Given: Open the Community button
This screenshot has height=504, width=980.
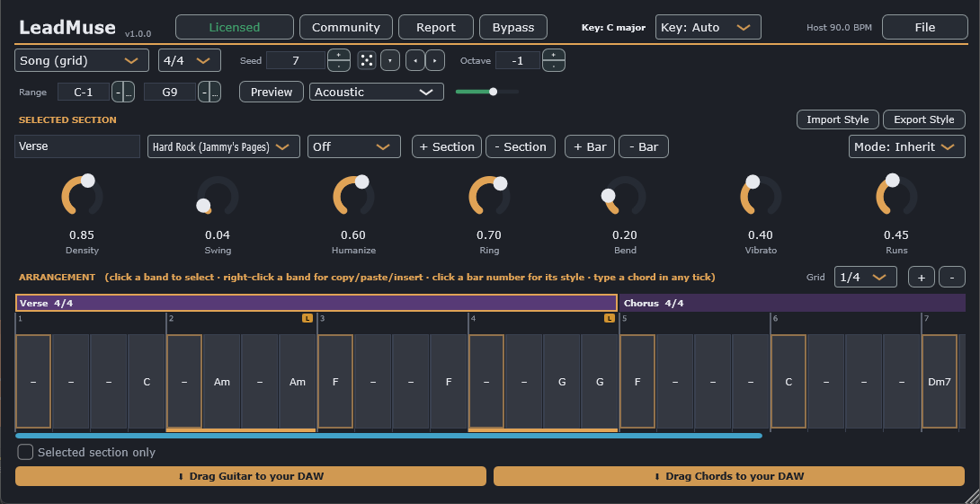Looking at the screenshot, I should point(345,28).
